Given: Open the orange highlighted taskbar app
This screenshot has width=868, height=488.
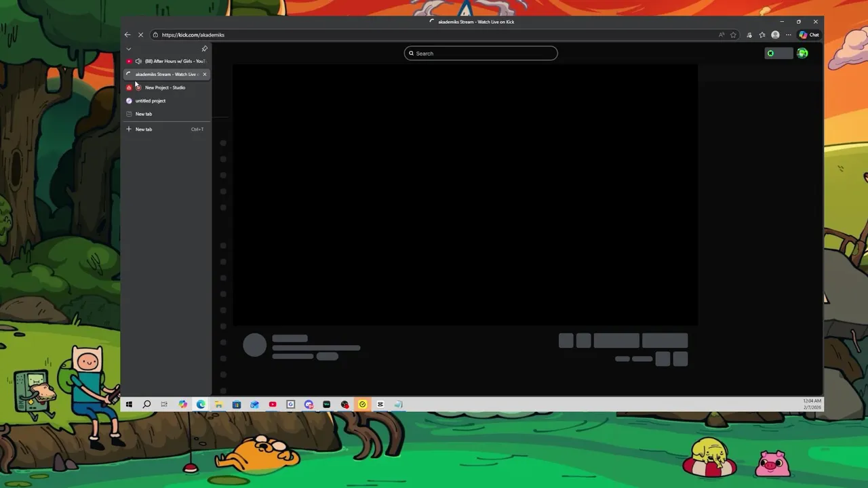Looking at the screenshot, I should [x=362, y=405].
